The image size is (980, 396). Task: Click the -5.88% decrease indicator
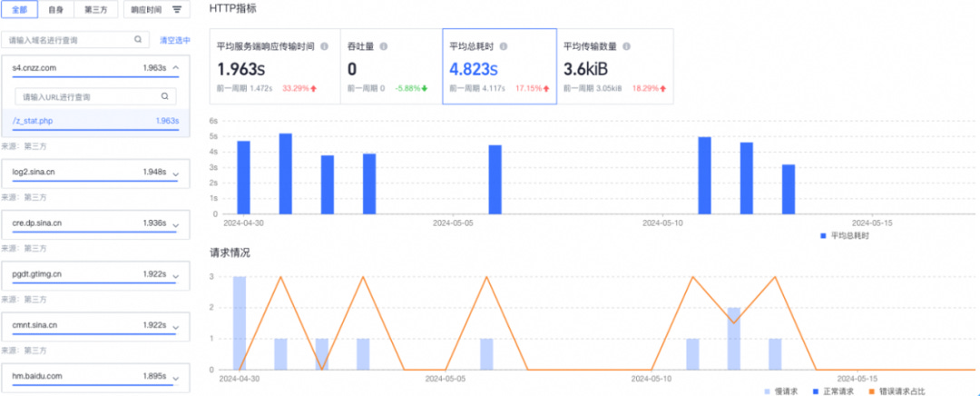click(411, 88)
